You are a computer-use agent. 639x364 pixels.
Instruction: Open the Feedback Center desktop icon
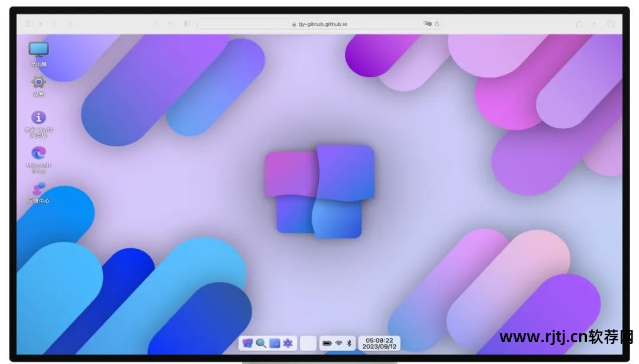point(38,193)
